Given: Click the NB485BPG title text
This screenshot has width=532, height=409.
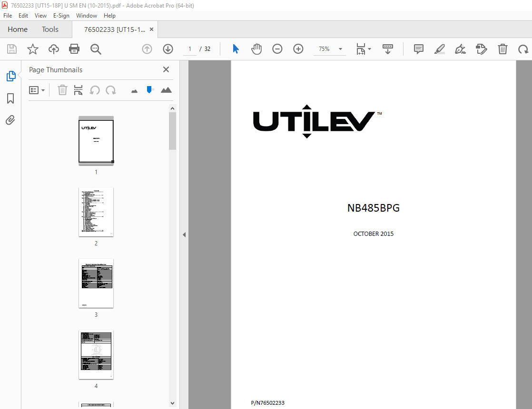Looking at the screenshot, I should pos(373,208).
